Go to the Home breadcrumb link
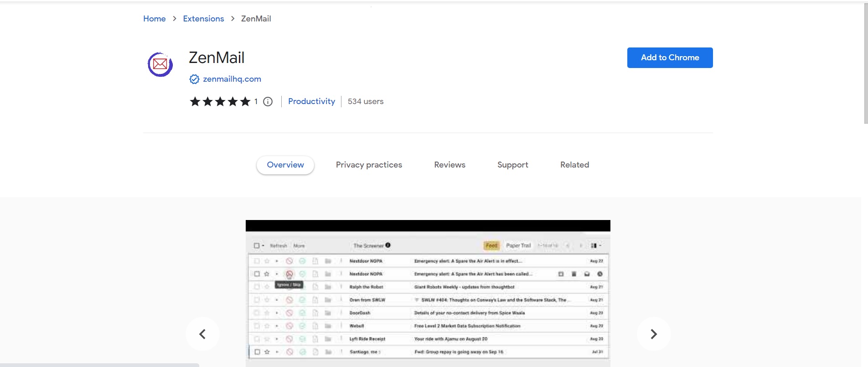The width and height of the screenshot is (868, 367). click(154, 19)
